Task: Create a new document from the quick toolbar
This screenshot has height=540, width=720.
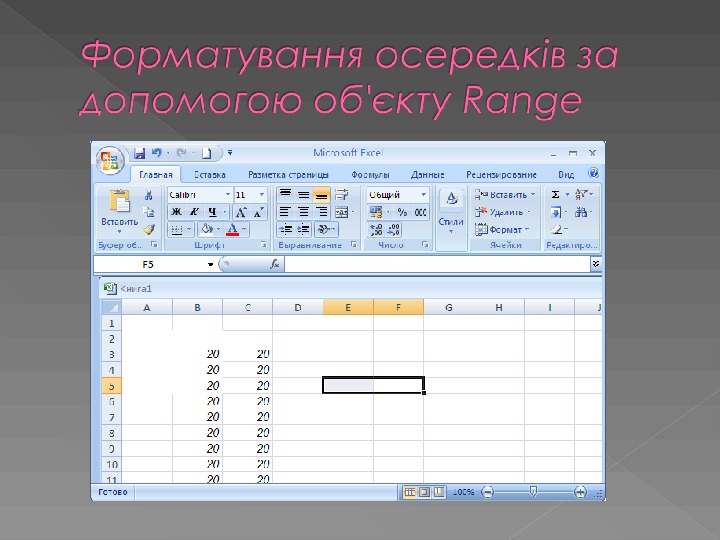Action: [x=207, y=153]
